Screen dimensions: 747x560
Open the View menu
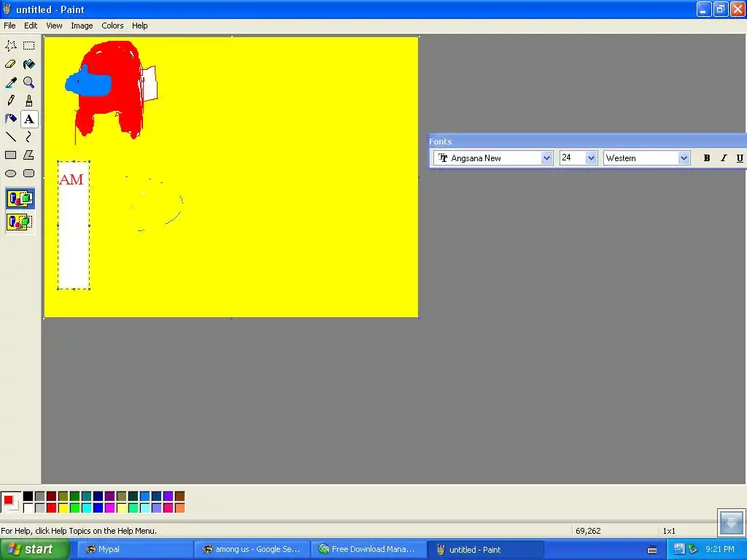pyautogui.click(x=54, y=26)
